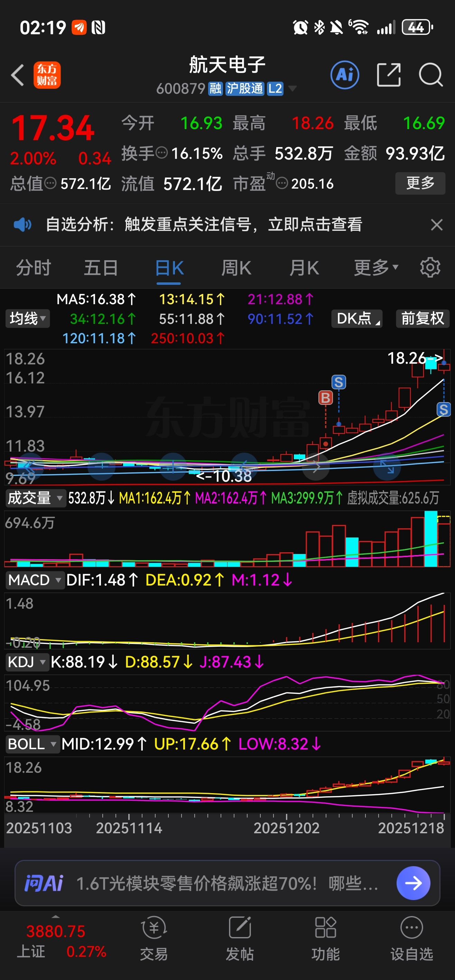Expand the 更多 period dropdown
The image size is (455, 980).
pyautogui.click(x=376, y=268)
